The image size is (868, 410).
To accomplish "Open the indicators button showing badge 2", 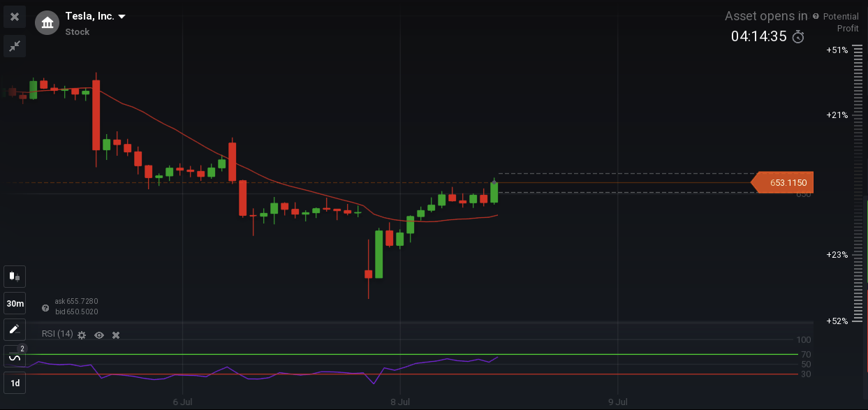I will pyautogui.click(x=15, y=357).
